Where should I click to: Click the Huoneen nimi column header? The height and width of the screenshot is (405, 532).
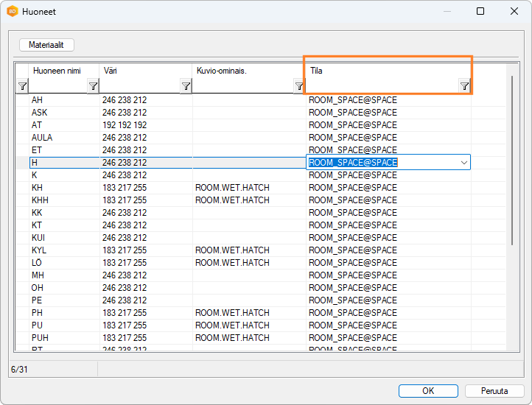56,71
